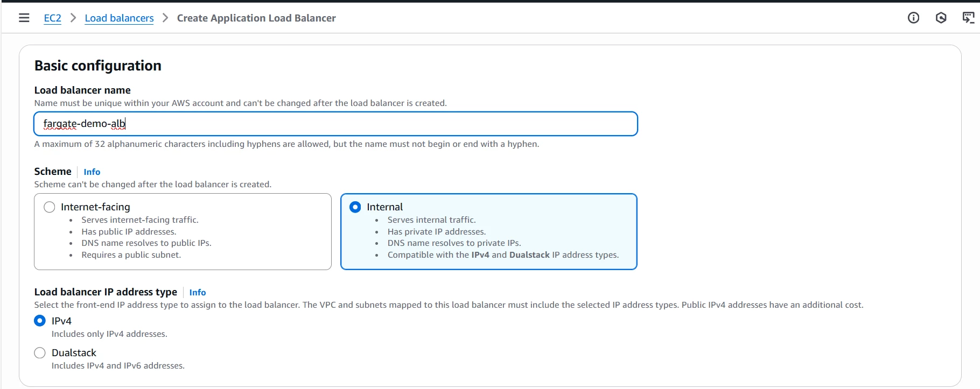Open Info link for IP address type
Image resolution: width=980 pixels, height=389 pixels.
198,292
